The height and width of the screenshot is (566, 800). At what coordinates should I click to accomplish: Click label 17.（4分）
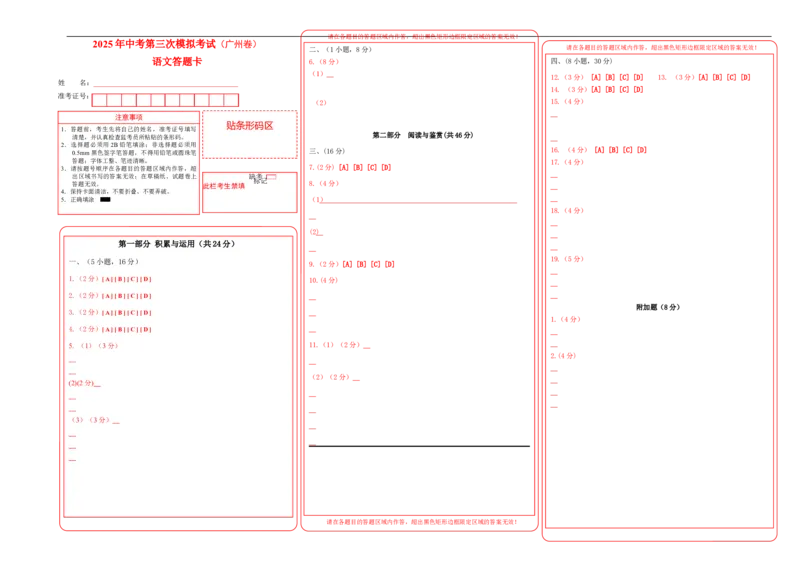(567, 162)
